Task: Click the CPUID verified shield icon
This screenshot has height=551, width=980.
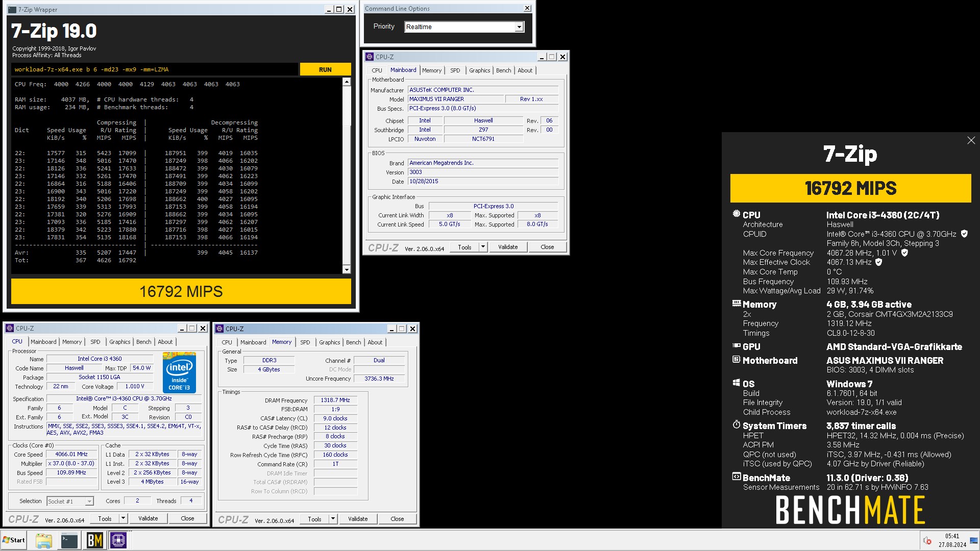Action: coord(964,234)
